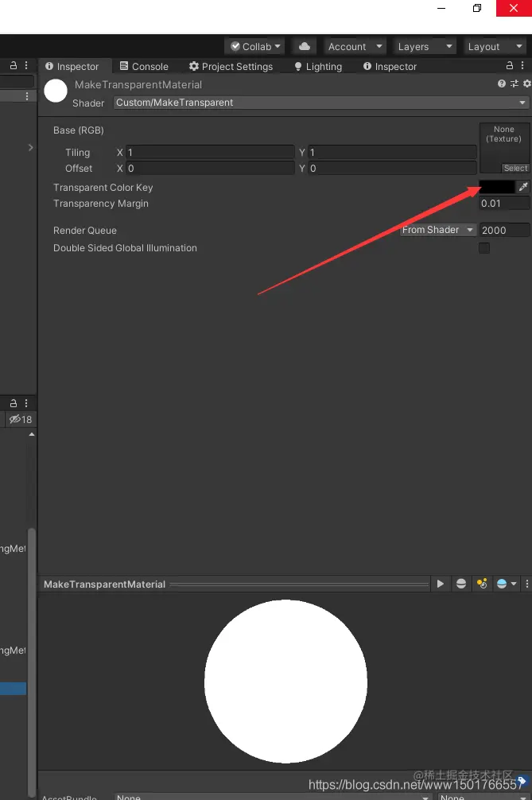
Task: Select the second Inspector tab
Action: coord(390,66)
